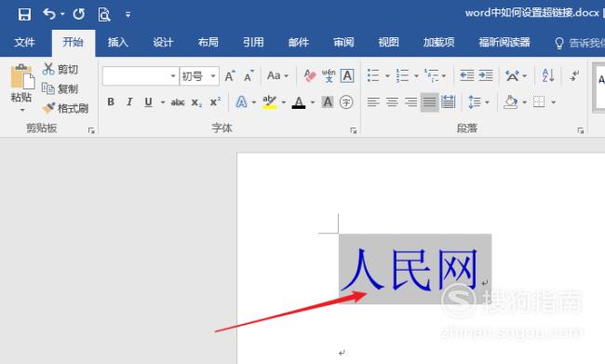
Task: Sort text with the A-Z icon
Action: click(548, 75)
